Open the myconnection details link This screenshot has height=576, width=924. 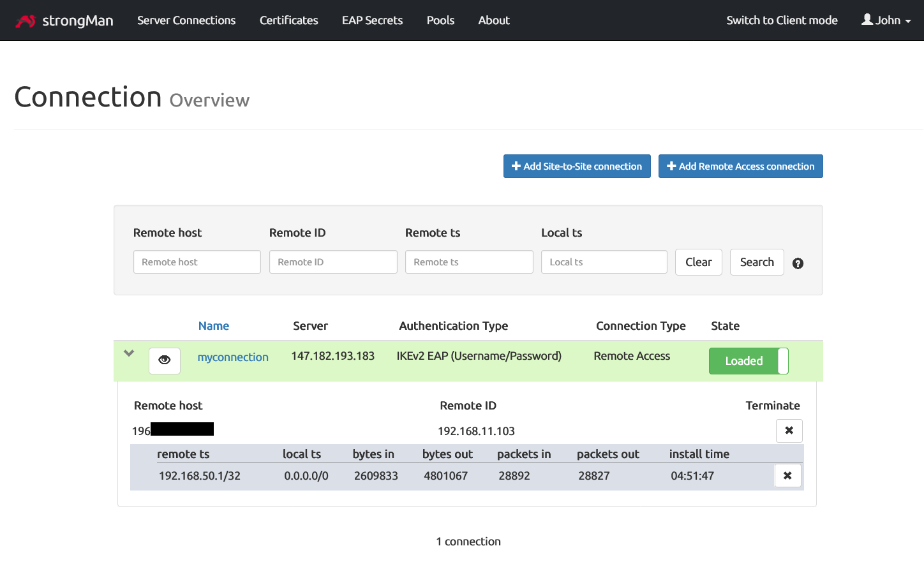(x=233, y=357)
